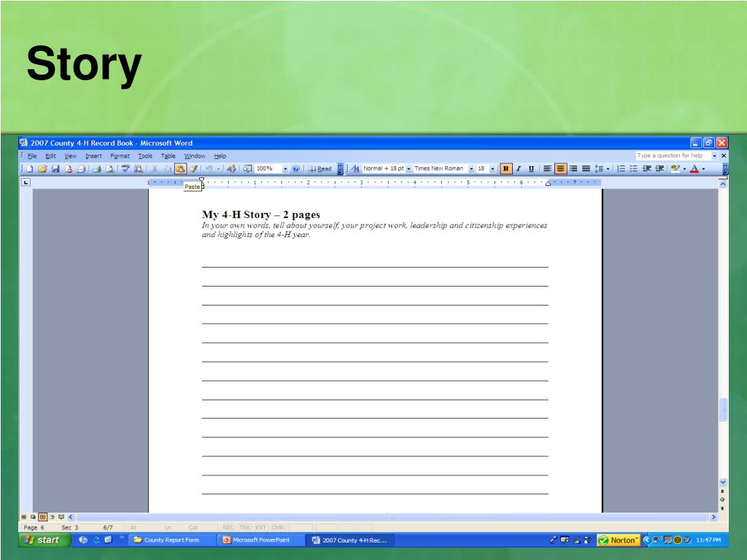Switch to County Report Form taskbar window
The image size is (747, 560).
[171, 540]
